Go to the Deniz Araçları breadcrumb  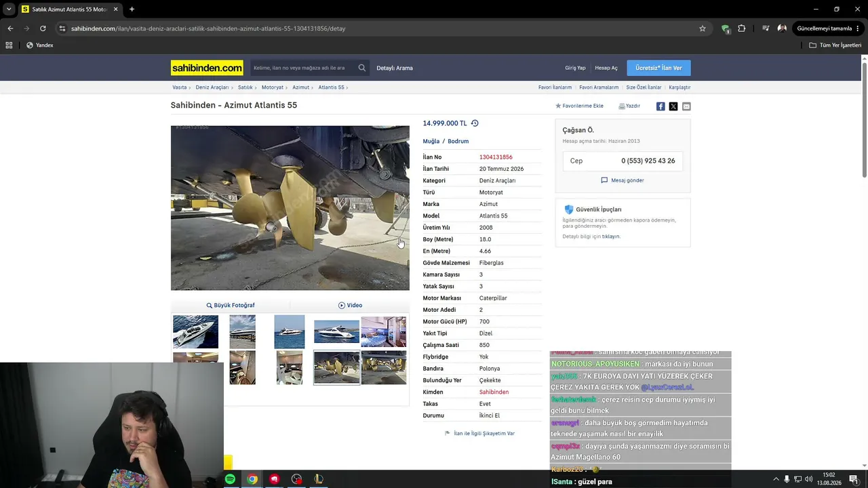212,87
